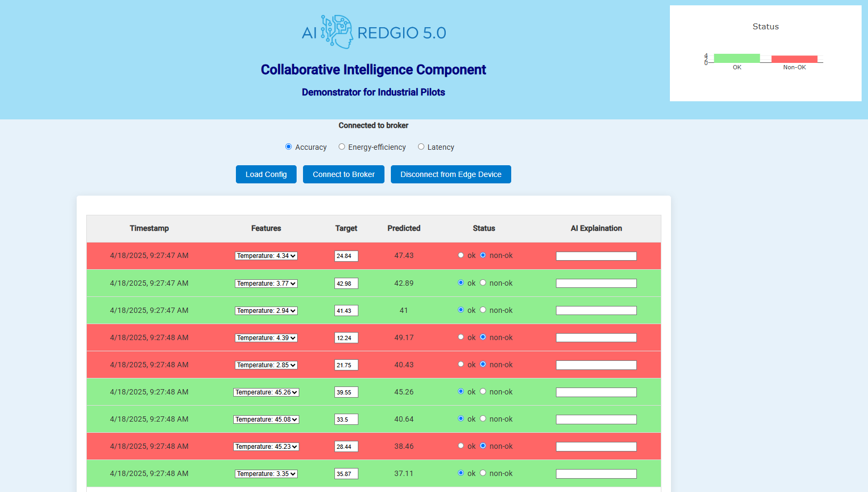Select the Energy-efficiency metric option
This screenshot has height=492, width=868.
pyautogui.click(x=341, y=147)
